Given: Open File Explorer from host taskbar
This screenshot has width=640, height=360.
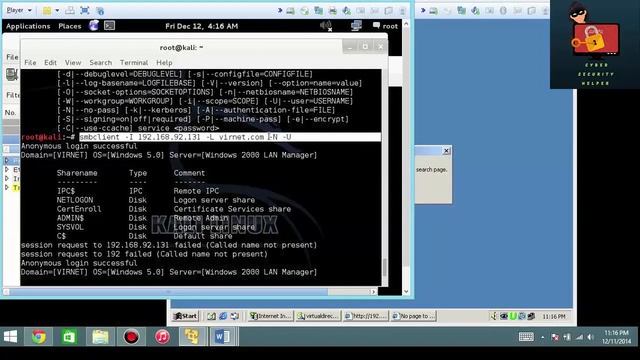Looking at the screenshot, I should pyautogui.click(x=100, y=337).
